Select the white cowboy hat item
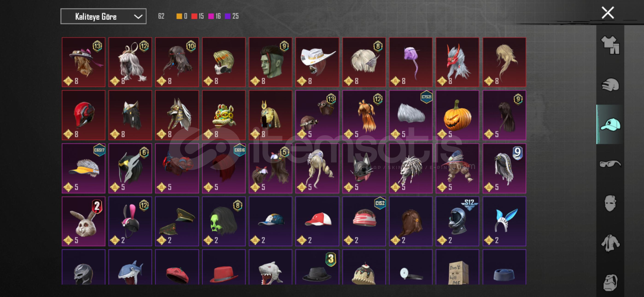This screenshot has height=297, width=644. pyautogui.click(x=317, y=62)
